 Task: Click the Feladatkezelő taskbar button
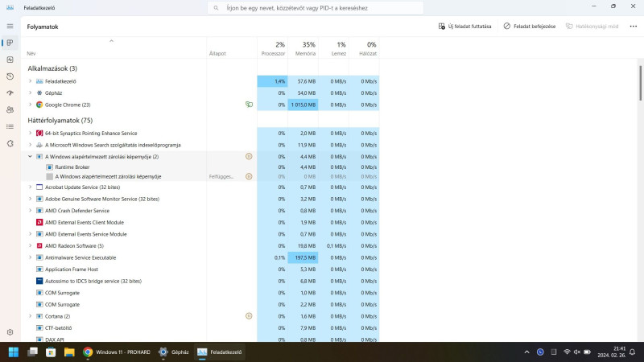click(220, 352)
